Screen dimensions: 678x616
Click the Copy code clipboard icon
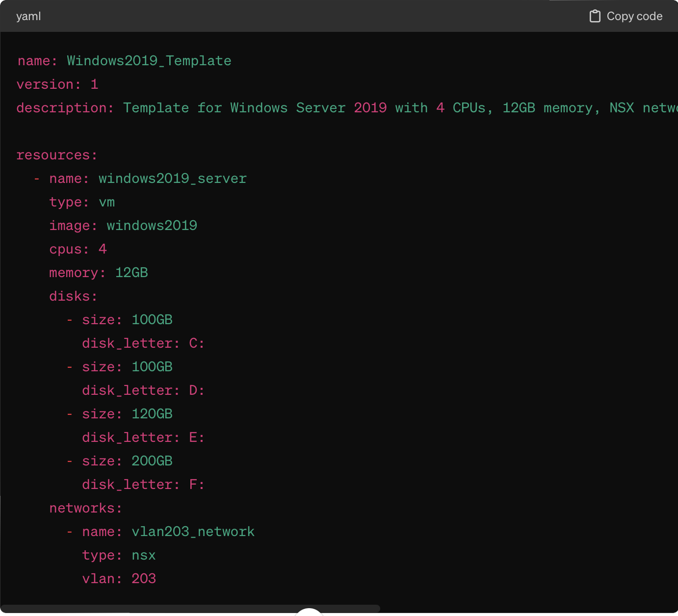coord(595,16)
